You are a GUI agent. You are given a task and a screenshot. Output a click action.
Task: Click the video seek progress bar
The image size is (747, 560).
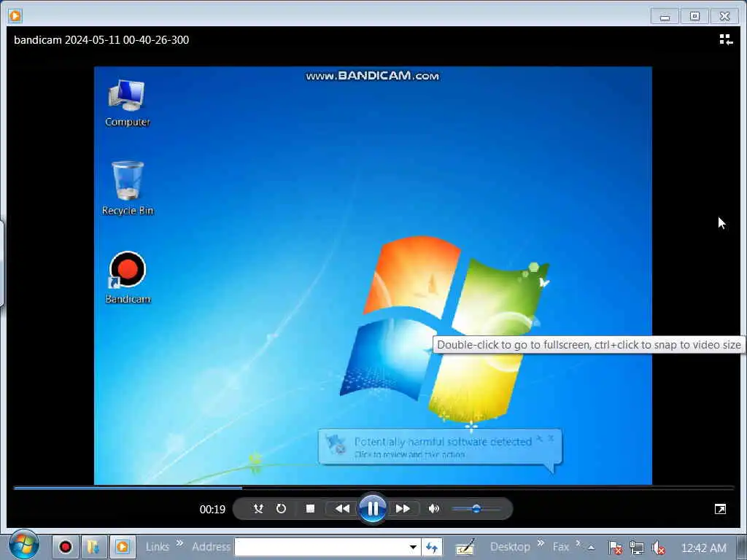point(373,488)
